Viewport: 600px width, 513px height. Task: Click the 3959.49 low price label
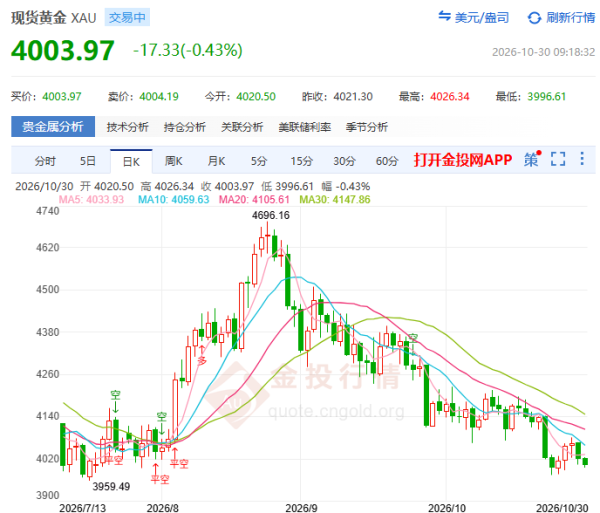pyautogui.click(x=111, y=487)
